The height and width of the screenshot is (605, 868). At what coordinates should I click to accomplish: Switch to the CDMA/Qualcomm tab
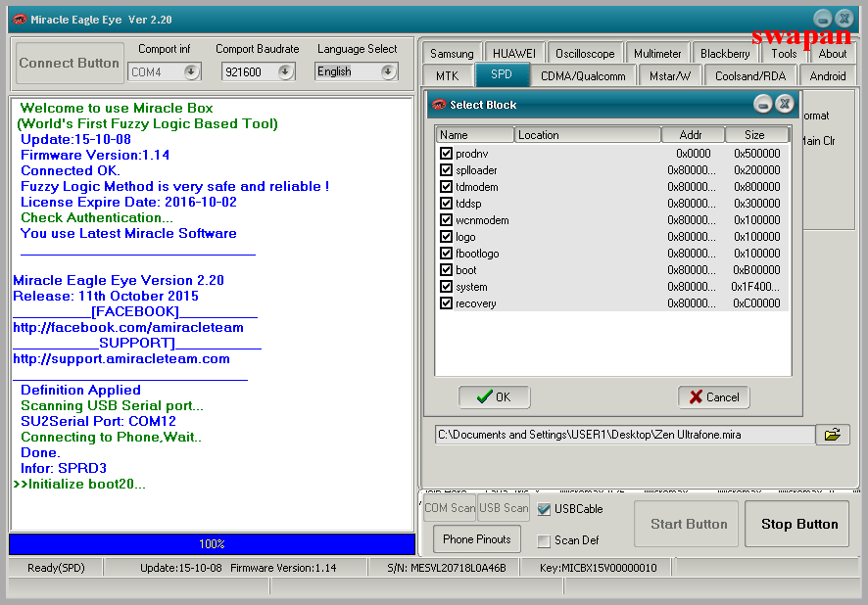tap(583, 75)
